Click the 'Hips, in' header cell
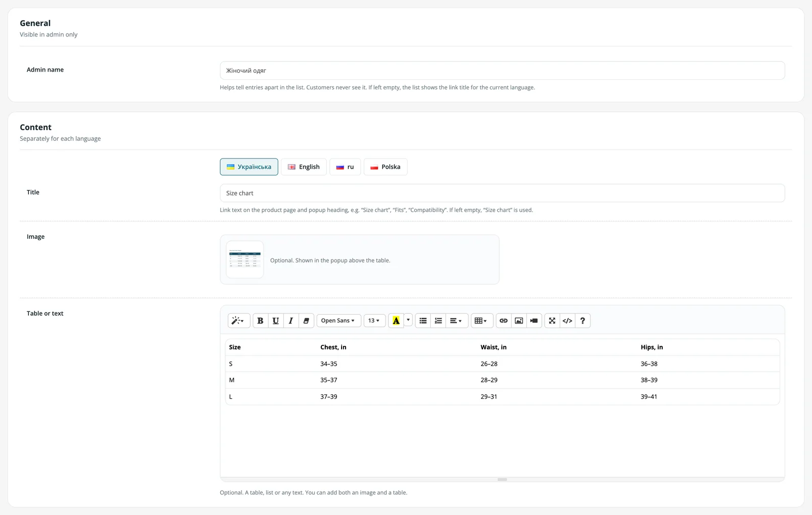Viewport: 812px width, 515px height. pyautogui.click(x=708, y=347)
